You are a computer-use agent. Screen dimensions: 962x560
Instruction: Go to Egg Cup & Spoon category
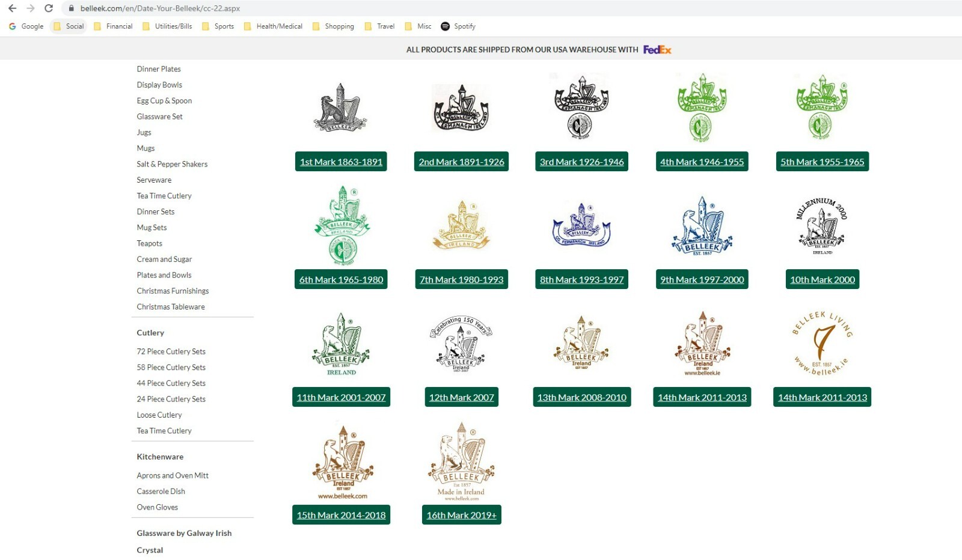click(x=164, y=101)
